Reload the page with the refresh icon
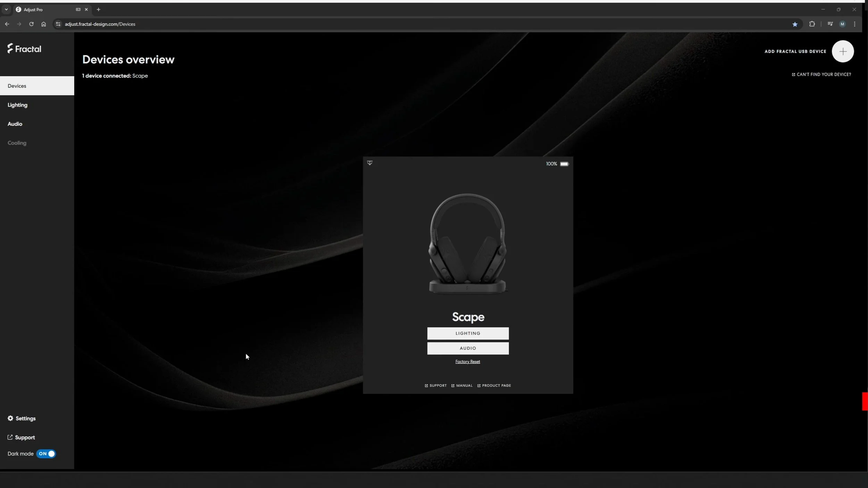 [x=31, y=24]
